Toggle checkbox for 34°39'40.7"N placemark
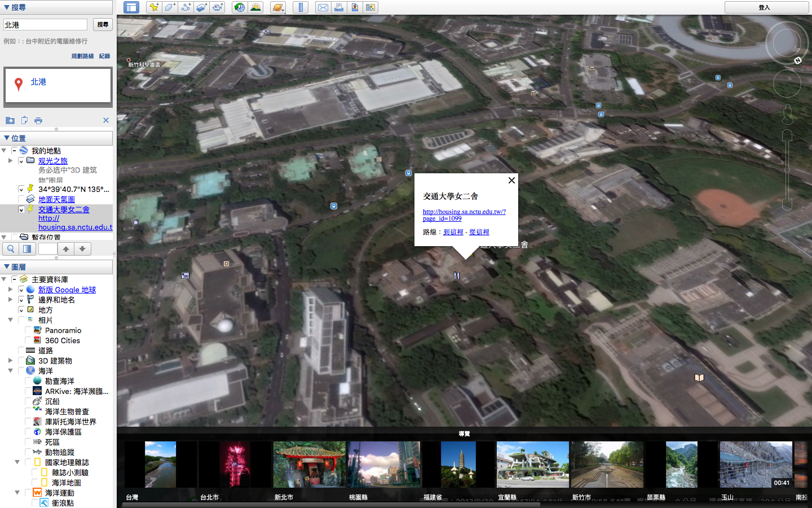The image size is (812, 508). 21,189
